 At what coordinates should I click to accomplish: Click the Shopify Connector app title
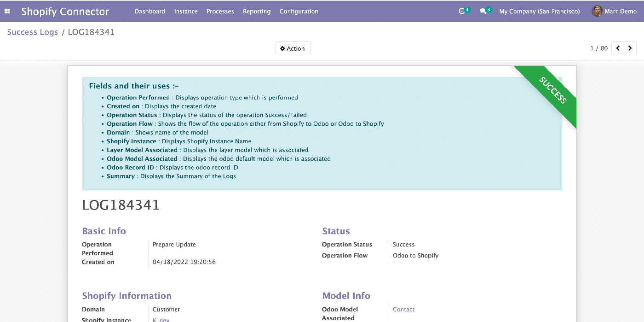click(65, 12)
